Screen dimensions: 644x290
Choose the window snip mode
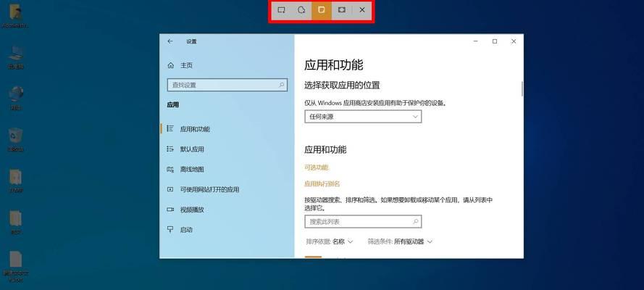click(x=322, y=10)
